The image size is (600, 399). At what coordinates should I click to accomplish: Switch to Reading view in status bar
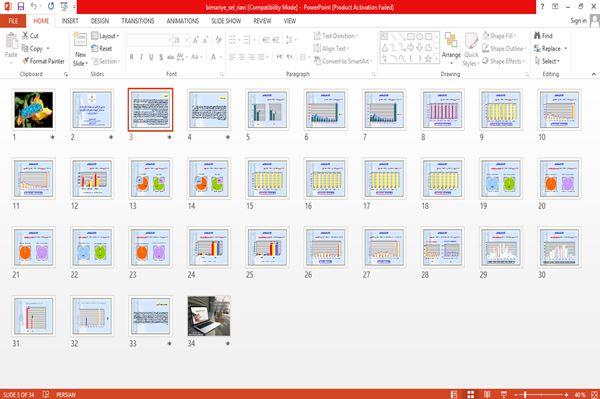tap(487, 394)
